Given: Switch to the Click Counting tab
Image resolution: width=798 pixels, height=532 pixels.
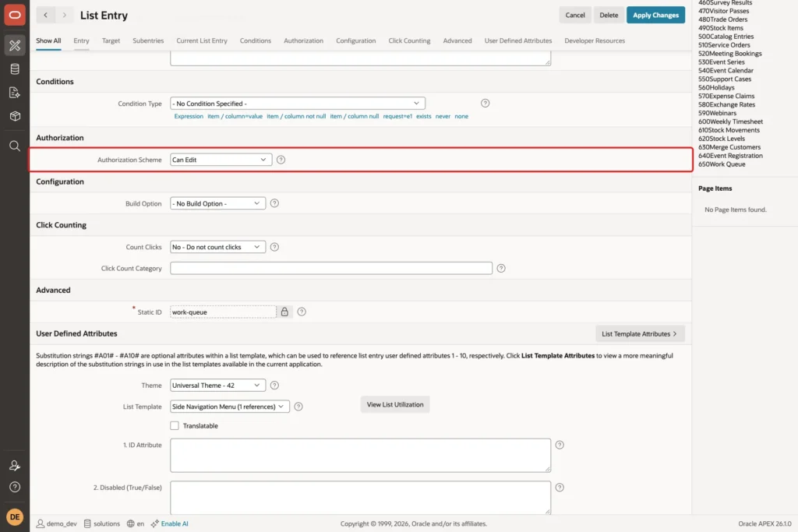Looking at the screenshot, I should click(409, 41).
